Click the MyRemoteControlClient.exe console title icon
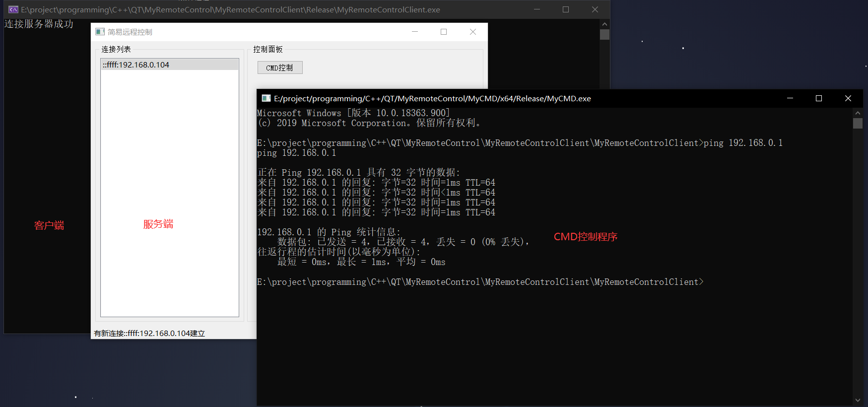868x407 pixels. pyautogui.click(x=13, y=9)
